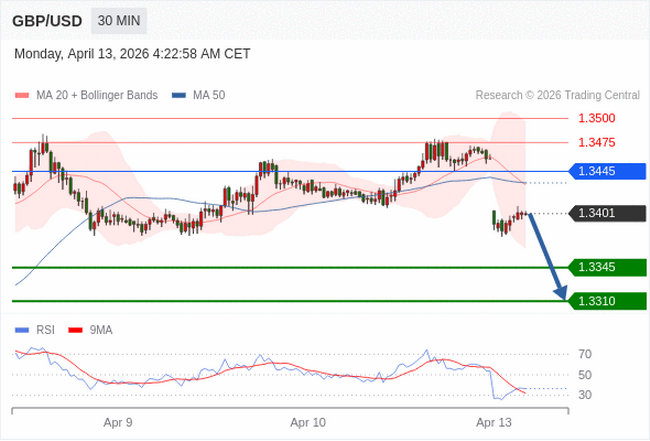Click the 1.3475 resistance label

pos(597,143)
